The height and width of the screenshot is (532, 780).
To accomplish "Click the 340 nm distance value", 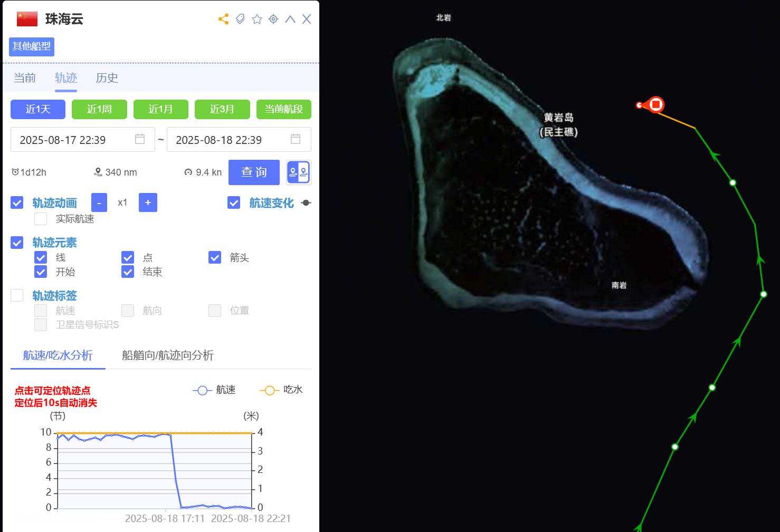I will tap(121, 172).
